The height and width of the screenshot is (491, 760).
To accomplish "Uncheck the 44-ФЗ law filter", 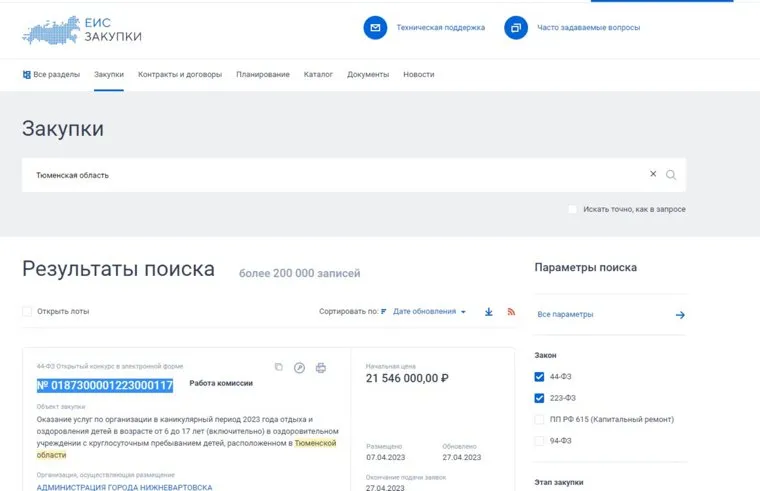I will coord(540,377).
